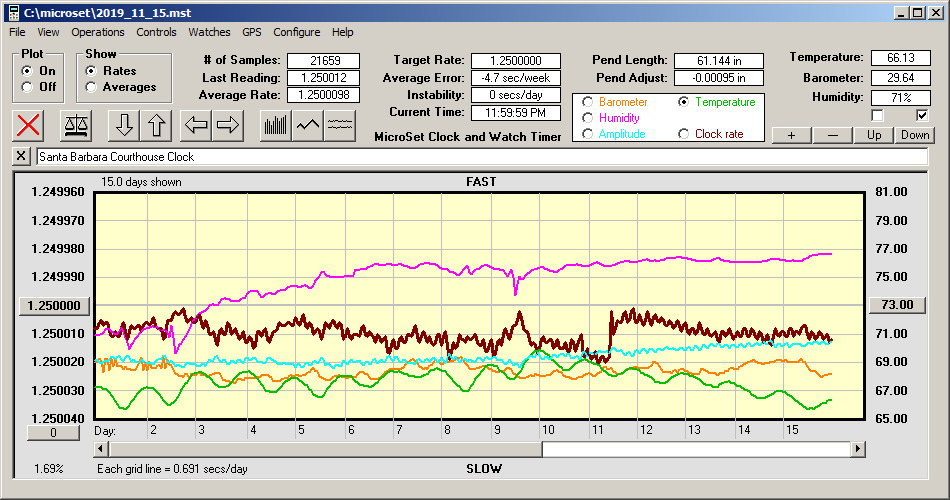Tick the unchecked box under Humidity
This screenshot has width=950, height=500.
point(877,115)
